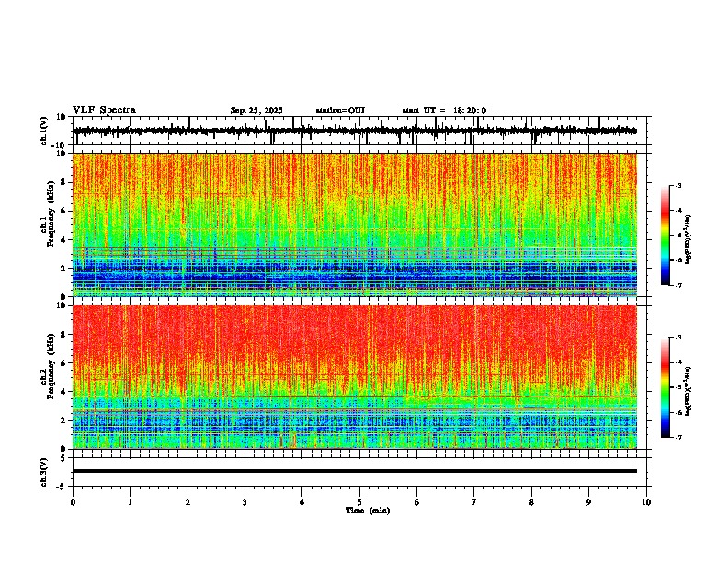Click the "-3" tick on ch.1 colorbar

(x=678, y=185)
